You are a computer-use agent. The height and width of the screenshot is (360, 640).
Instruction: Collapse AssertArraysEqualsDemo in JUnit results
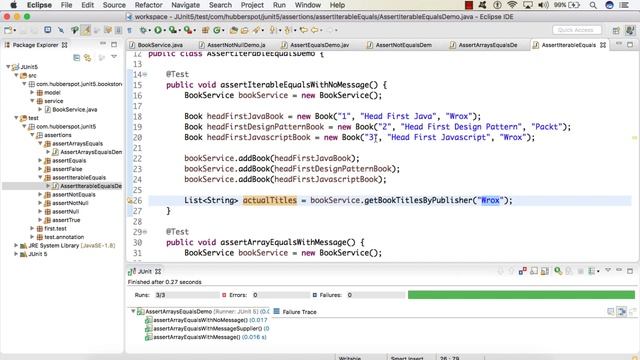click(x=133, y=311)
